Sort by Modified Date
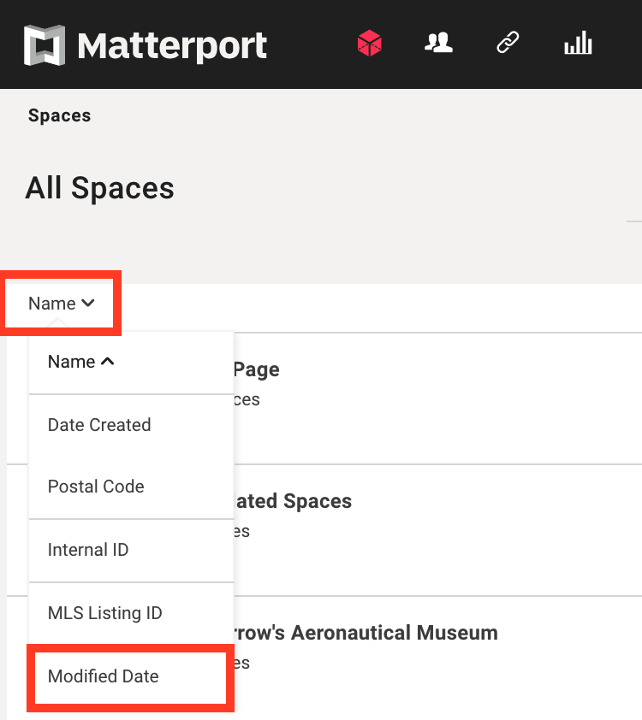The height and width of the screenshot is (720, 642). click(x=131, y=676)
